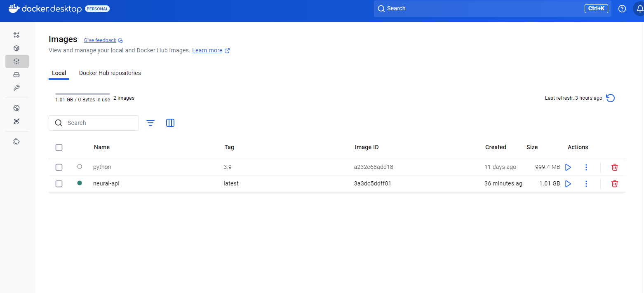
Task: Switch to Docker Hub repositories tab
Action: point(110,73)
